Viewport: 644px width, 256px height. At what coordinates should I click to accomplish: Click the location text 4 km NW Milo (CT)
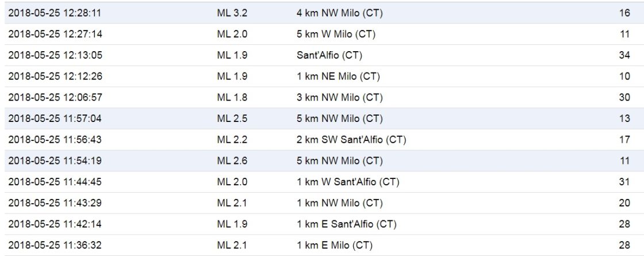[340, 13]
